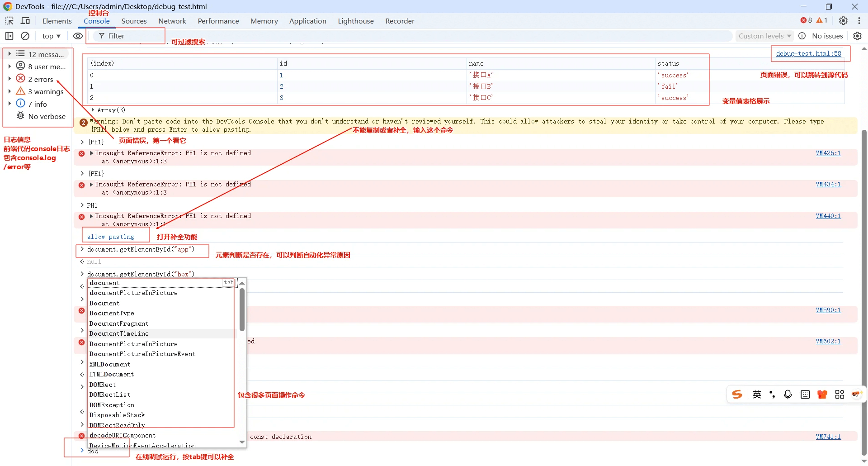Clear the console with the clear icon
Viewport: 868px width, 466px height.
[x=25, y=36]
